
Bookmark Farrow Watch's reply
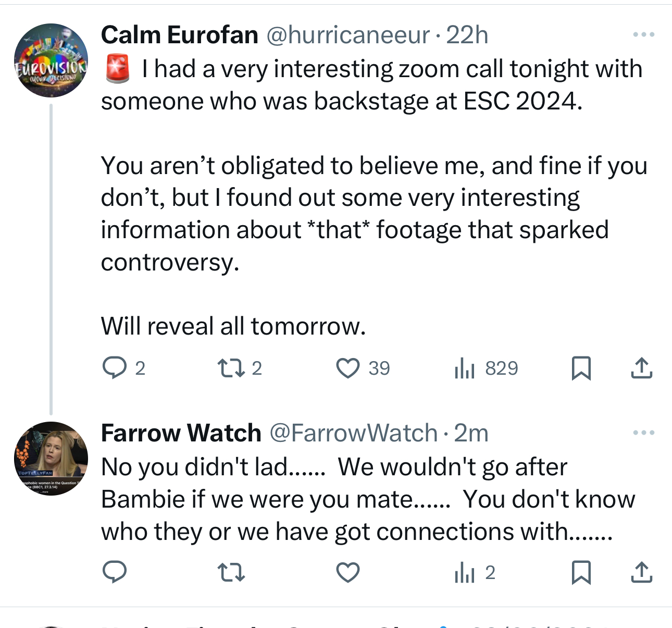click(x=581, y=572)
